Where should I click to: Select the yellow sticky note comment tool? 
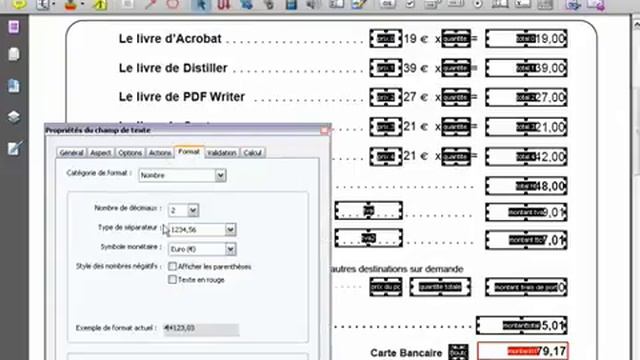[18, 4]
